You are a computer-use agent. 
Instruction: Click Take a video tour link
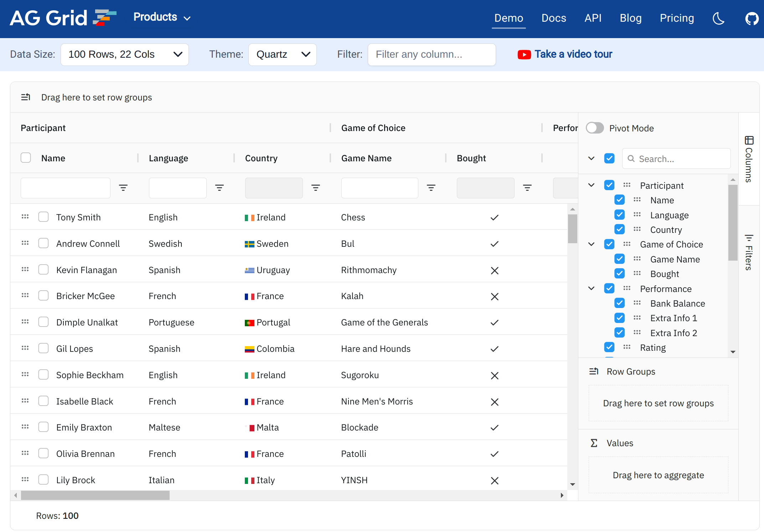573,54
